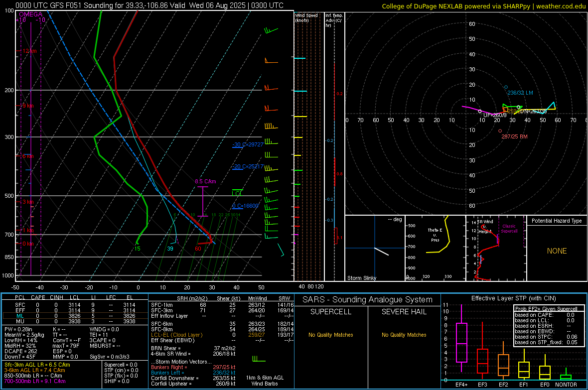Click 'No Quality Matches' under SUPERCELL
This screenshot has height=390, width=588.
(331, 335)
